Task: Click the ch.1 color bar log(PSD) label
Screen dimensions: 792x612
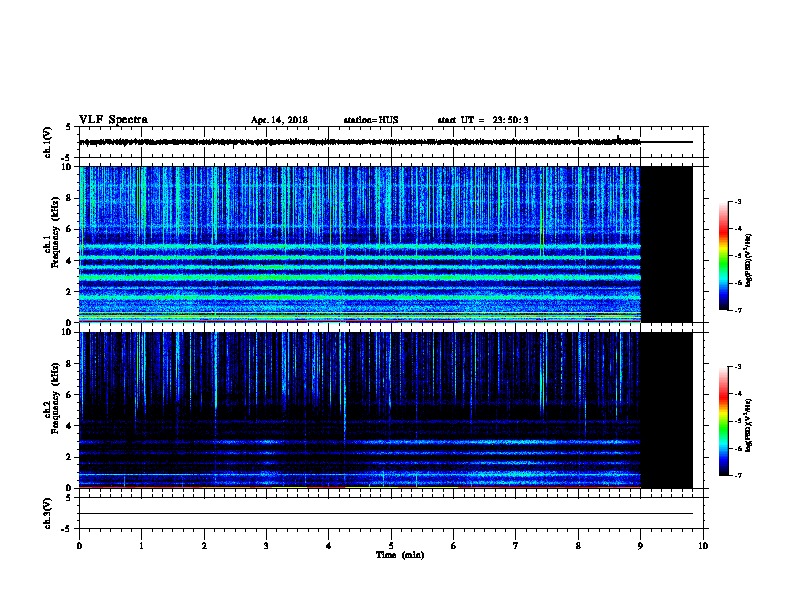Action: [x=749, y=261]
